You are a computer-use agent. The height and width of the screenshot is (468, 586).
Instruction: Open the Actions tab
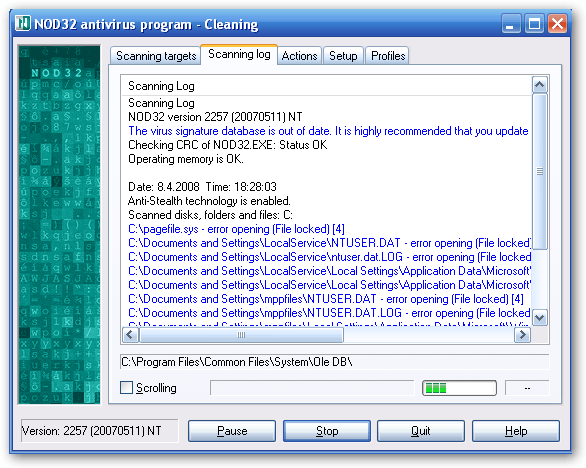click(x=299, y=56)
